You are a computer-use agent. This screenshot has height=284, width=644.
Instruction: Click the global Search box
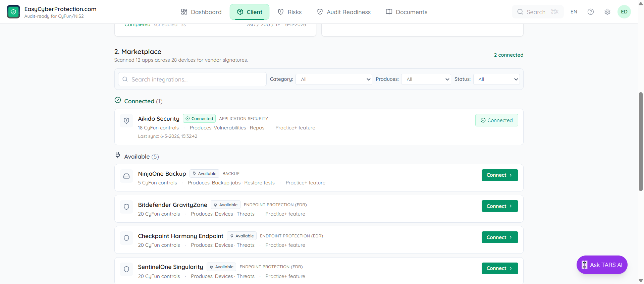(538, 12)
